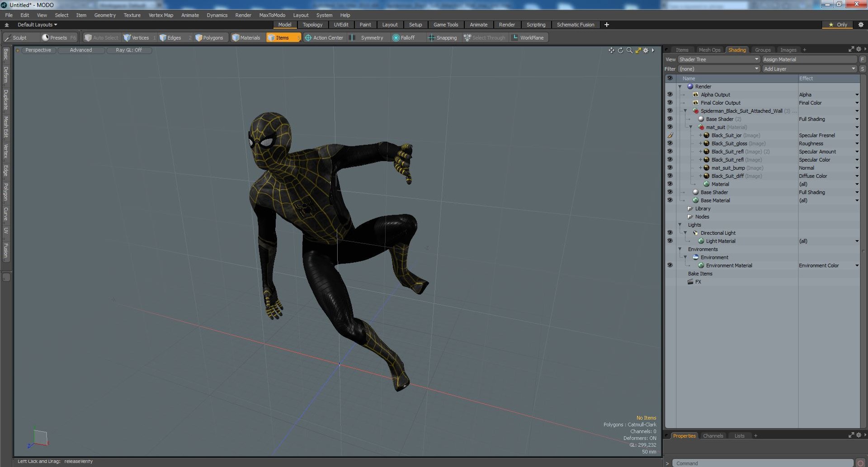Click the viewport axis orientation gizmo
The width and height of the screenshot is (868, 467).
[x=38, y=439]
